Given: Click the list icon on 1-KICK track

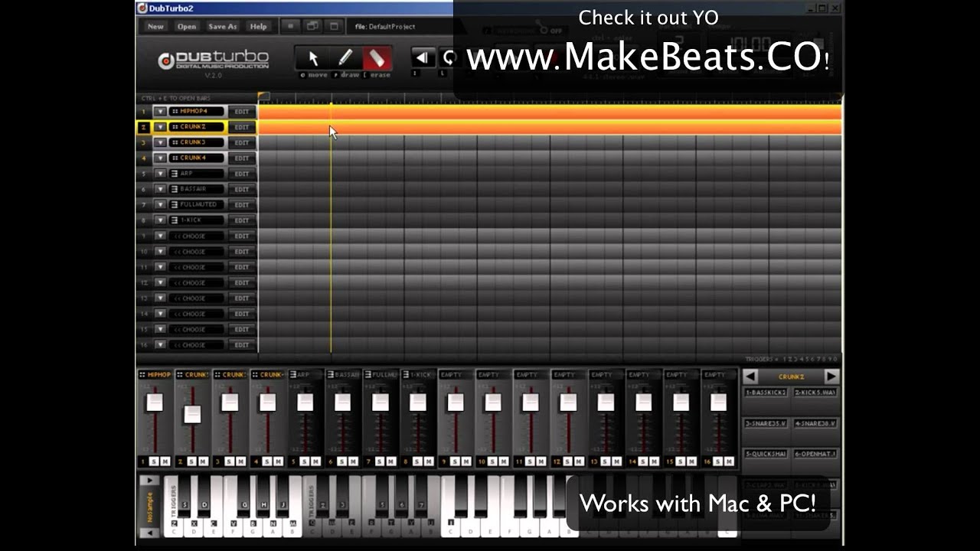Looking at the screenshot, I should (175, 220).
